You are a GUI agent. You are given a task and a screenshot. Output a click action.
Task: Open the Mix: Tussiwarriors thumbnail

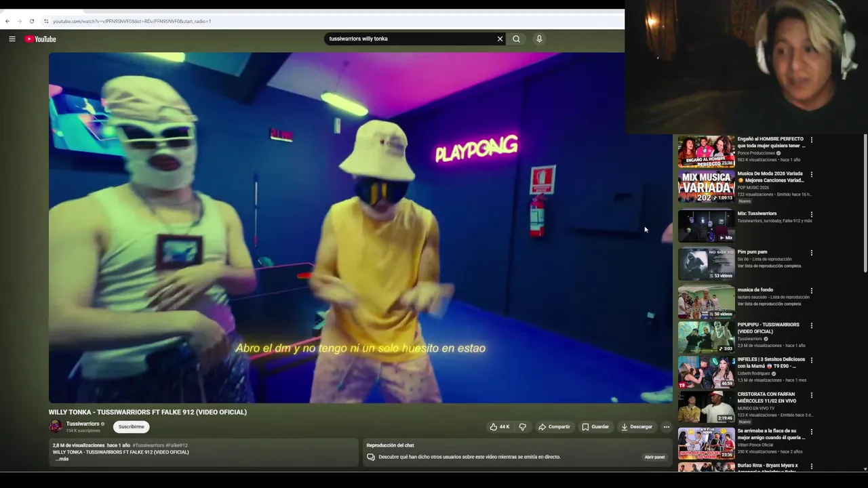[x=706, y=226]
